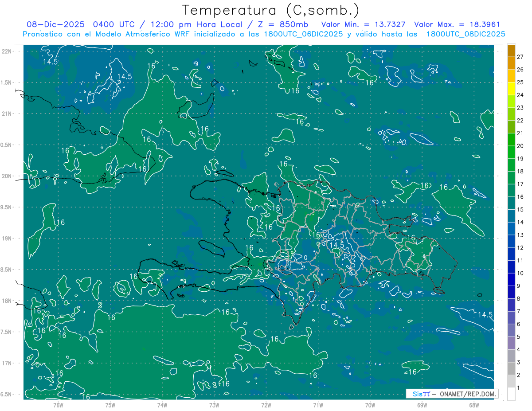Image resolution: width=532 pixels, height=411 pixels.
Task: Click the color legend value 27
Action: (x=520, y=57)
